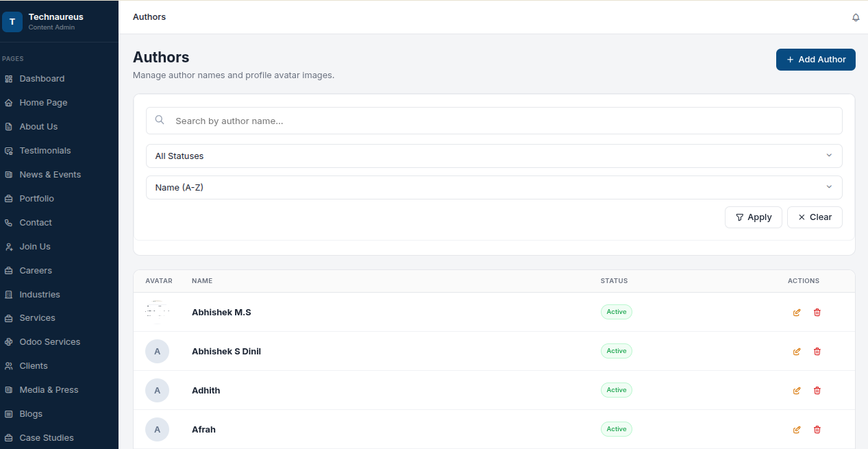
Task: Click the Technaureus T logo icon
Action: [12, 22]
